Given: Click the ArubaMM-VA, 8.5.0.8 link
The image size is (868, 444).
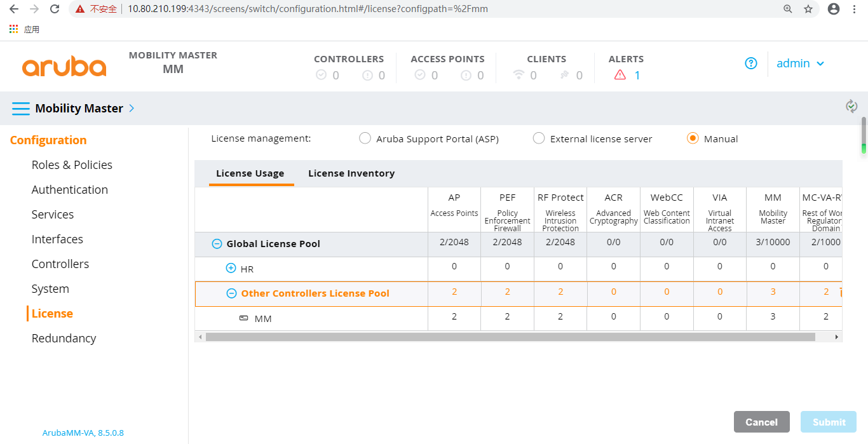Looking at the screenshot, I should tap(83, 433).
